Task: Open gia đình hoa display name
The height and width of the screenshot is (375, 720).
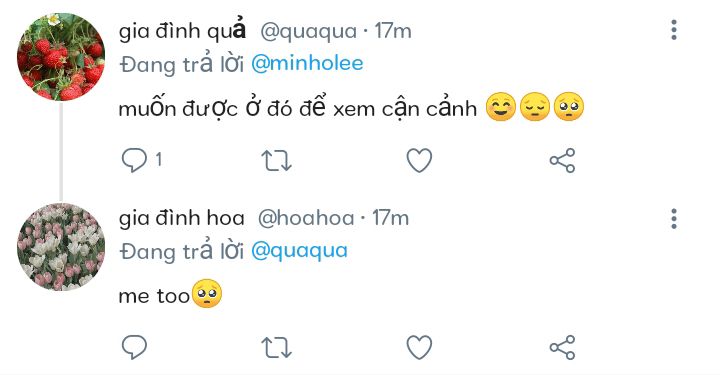Action: pos(181,218)
